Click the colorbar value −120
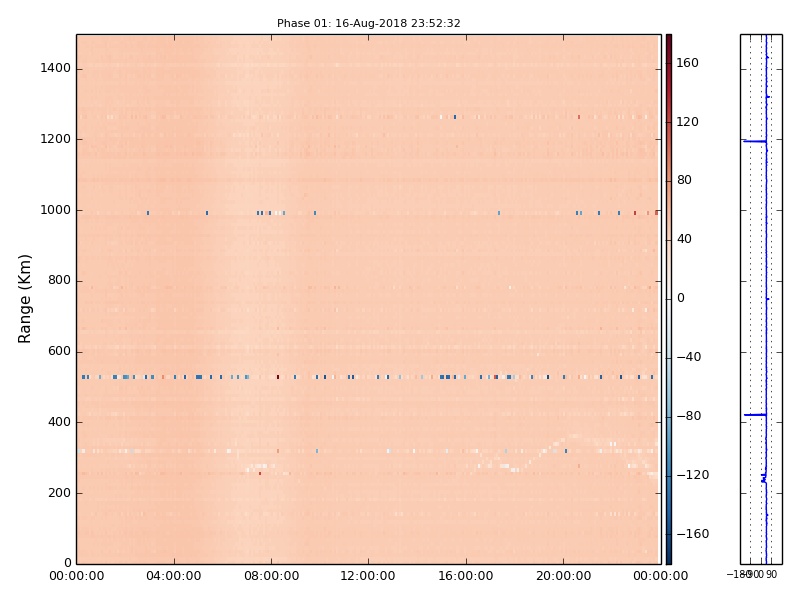Screen dimensions: 800x600 (693, 475)
